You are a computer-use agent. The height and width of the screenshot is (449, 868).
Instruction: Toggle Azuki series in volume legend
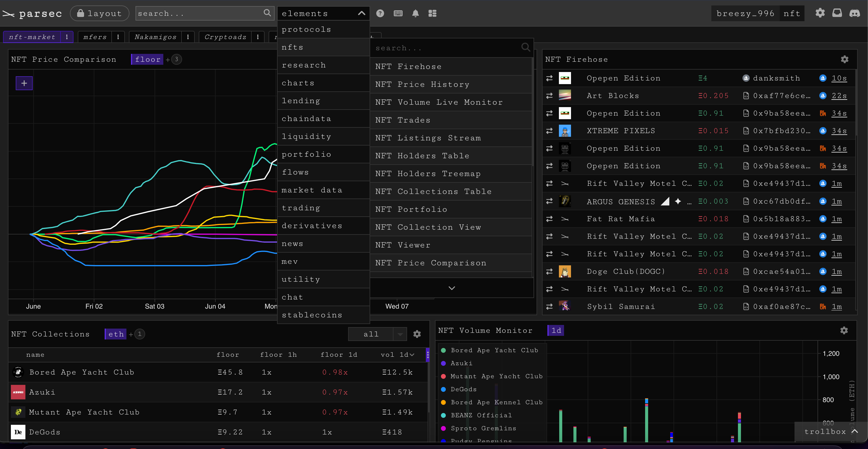pos(461,363)
